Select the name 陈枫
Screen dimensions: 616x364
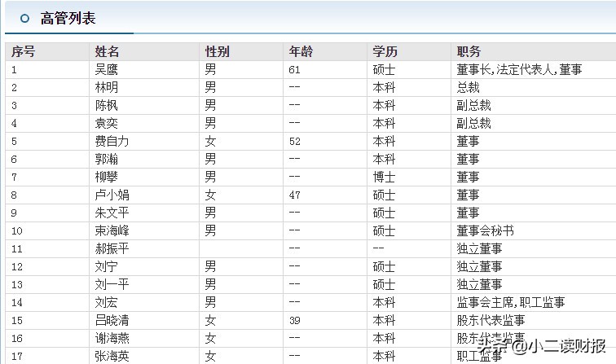(107, 105)
